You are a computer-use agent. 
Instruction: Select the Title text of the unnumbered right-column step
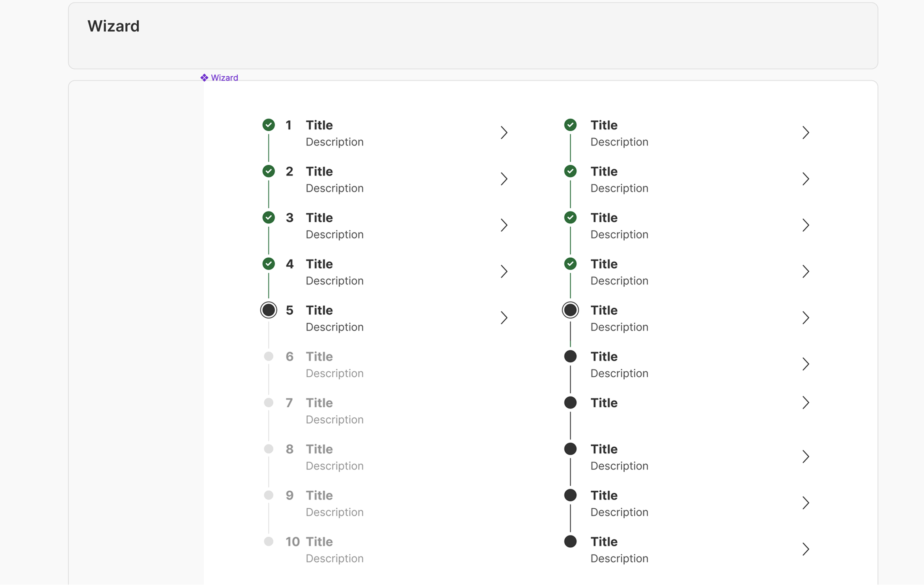pyautogui.click(x=604, y=402)
